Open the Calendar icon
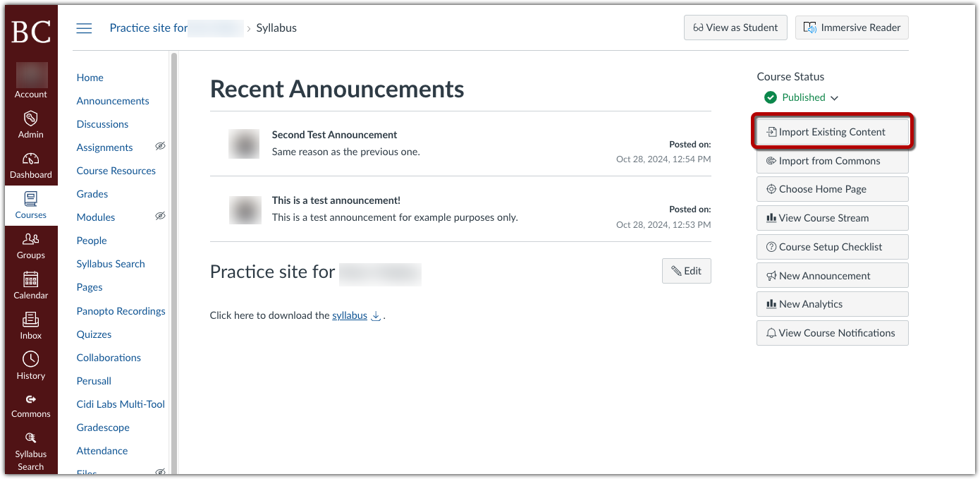This screenshot has height=479, width=980. click(30, 284)
